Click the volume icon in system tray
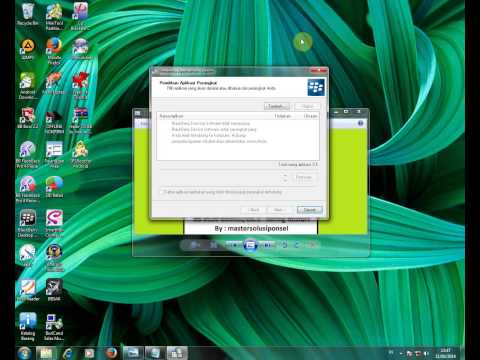This screenshot has height=360, width=480. tap(426, 353)
